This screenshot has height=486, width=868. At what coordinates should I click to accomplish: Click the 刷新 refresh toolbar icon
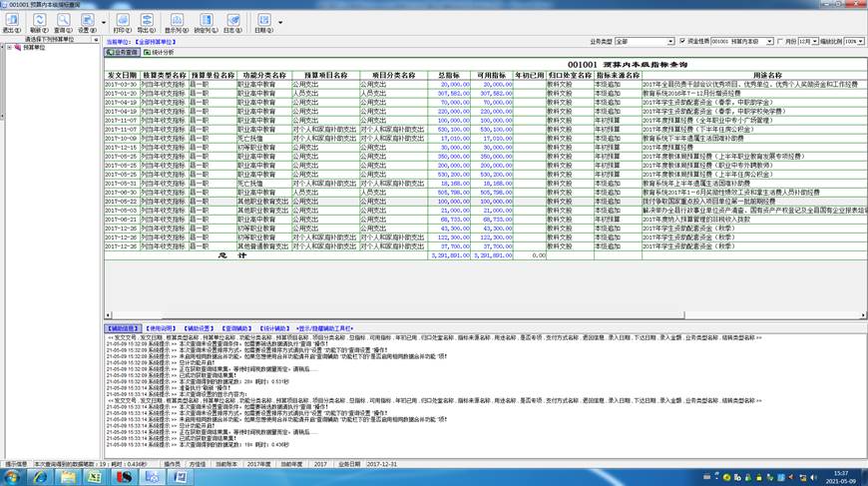coord(39,23)
